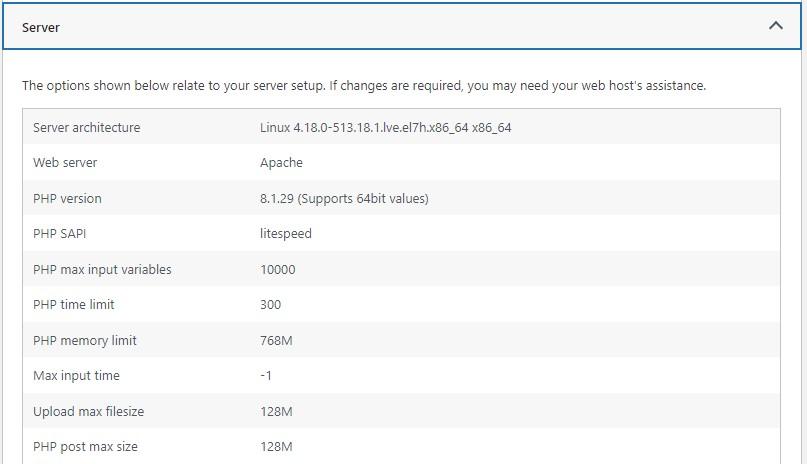Select the PHP memory limit label

pos(85,341)
